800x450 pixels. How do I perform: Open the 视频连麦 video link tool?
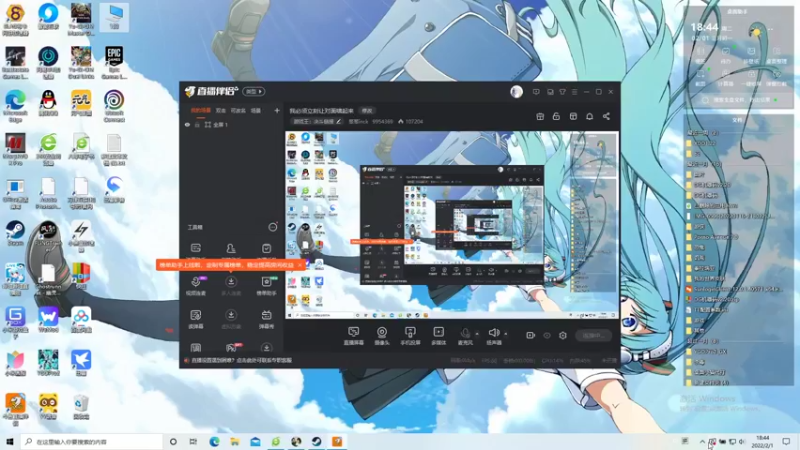tap(196, 286)
